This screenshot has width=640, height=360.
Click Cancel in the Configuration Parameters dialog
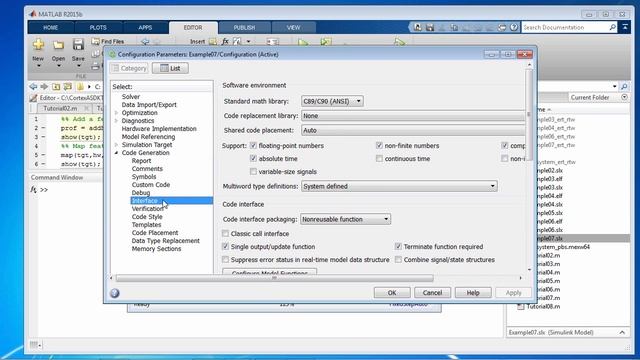coord(432,293)
